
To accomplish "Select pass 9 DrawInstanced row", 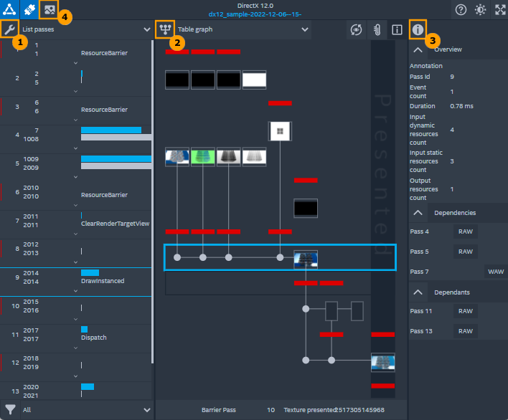I will click(75, 281).
